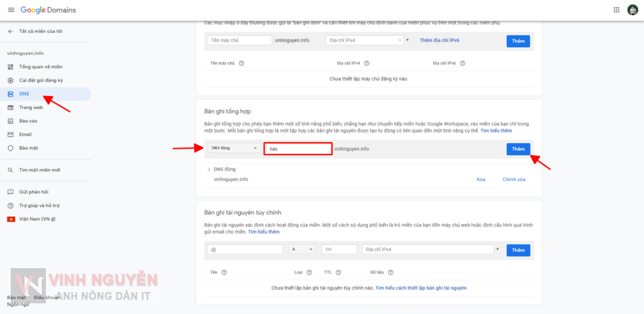Click help icon beside Tên máy chủ
644x314 pixels.
coord(241,63)
